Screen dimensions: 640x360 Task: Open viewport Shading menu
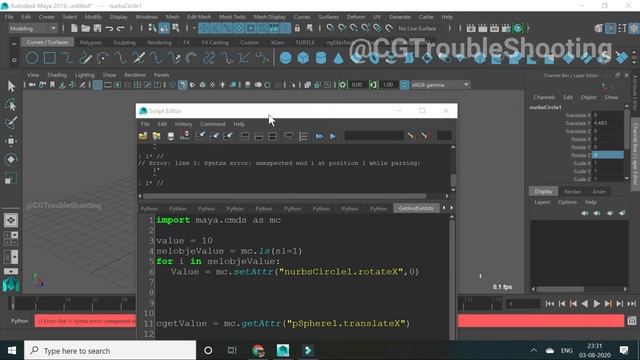click(57, 75)
